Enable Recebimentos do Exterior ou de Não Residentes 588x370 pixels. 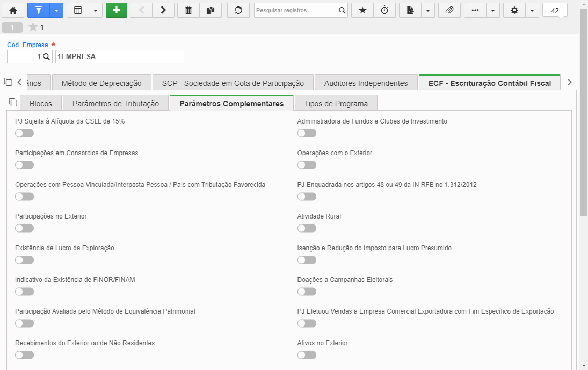24,355
